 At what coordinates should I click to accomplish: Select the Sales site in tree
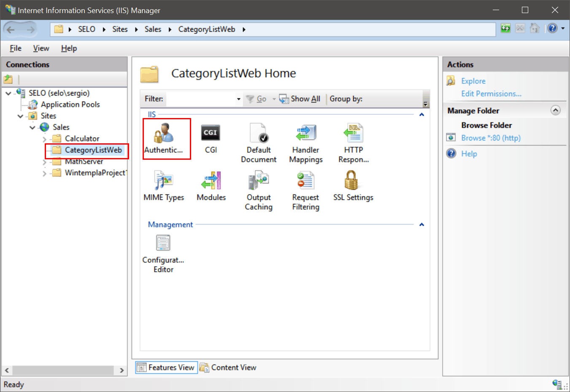click(61, 127)
